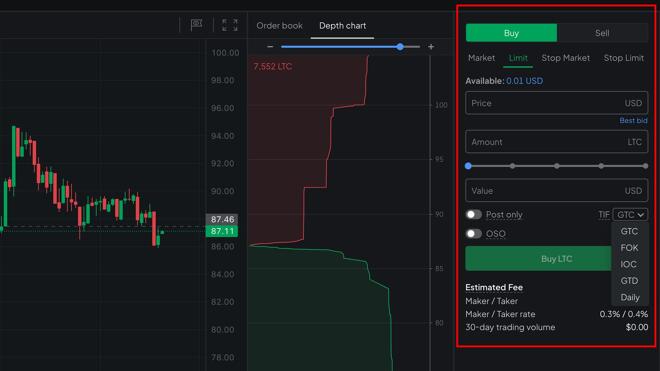
Task: Zoom in depth chart with the plus icon
Action: [x=431, y=47]
